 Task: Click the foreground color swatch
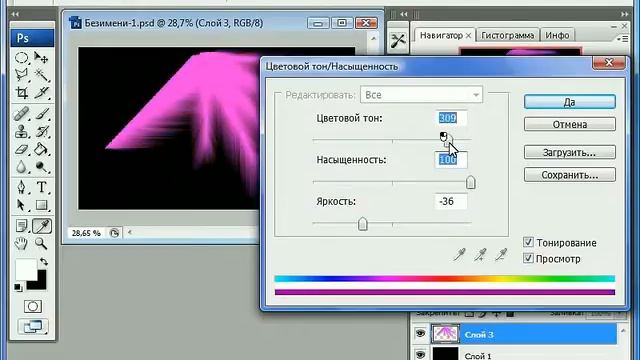point(25,269)
